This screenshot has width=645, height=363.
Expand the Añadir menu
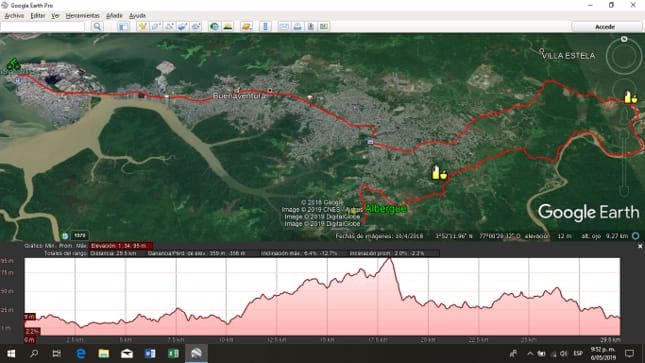coord(114,16)
